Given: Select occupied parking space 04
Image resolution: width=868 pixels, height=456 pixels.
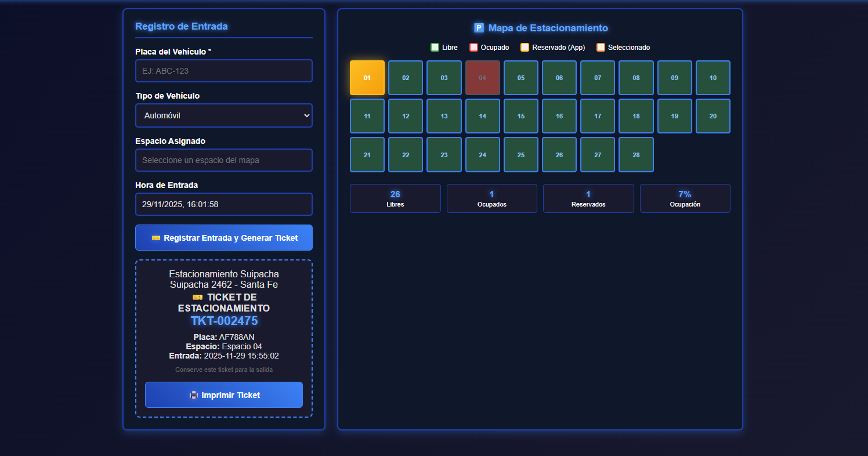Looking at the screenshot, I should coord(482,78).
